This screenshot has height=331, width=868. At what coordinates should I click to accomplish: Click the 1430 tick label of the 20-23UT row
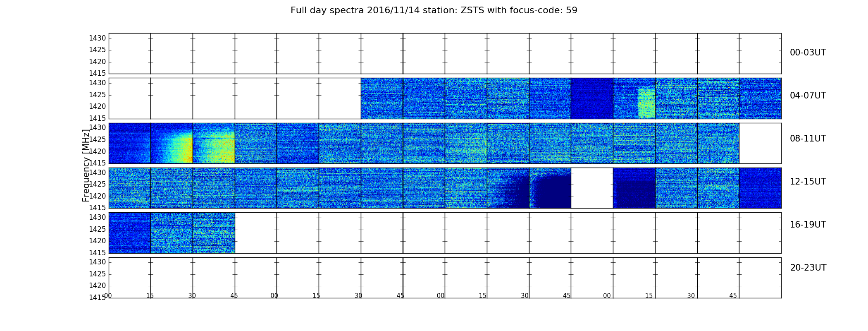98,262
